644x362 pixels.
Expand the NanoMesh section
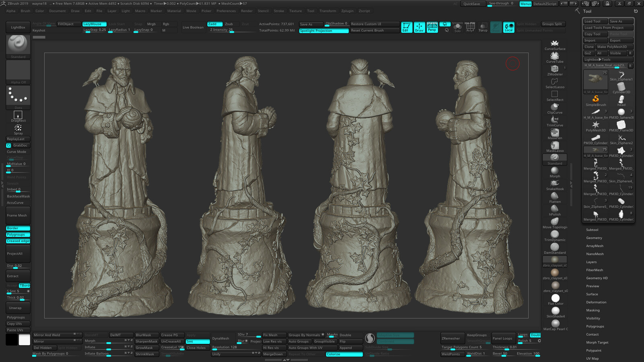tap(595, 254)
